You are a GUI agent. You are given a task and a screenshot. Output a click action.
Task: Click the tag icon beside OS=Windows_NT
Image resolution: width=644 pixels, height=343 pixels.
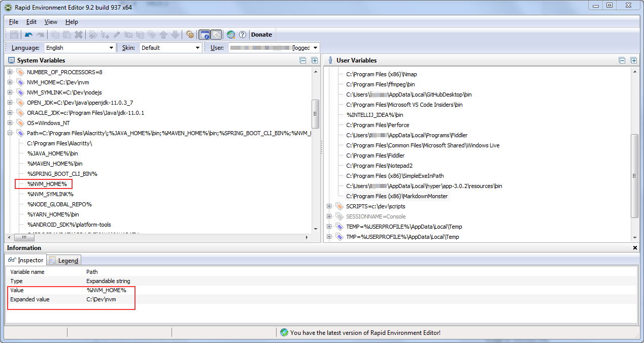point(20,123)
